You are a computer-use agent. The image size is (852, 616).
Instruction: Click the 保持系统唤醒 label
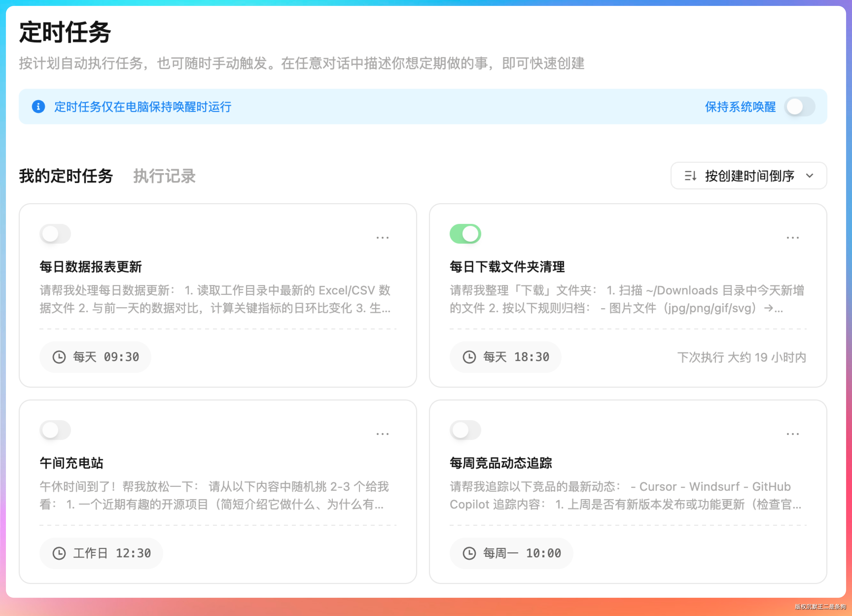pyautogui.click(x=740, y=107)
